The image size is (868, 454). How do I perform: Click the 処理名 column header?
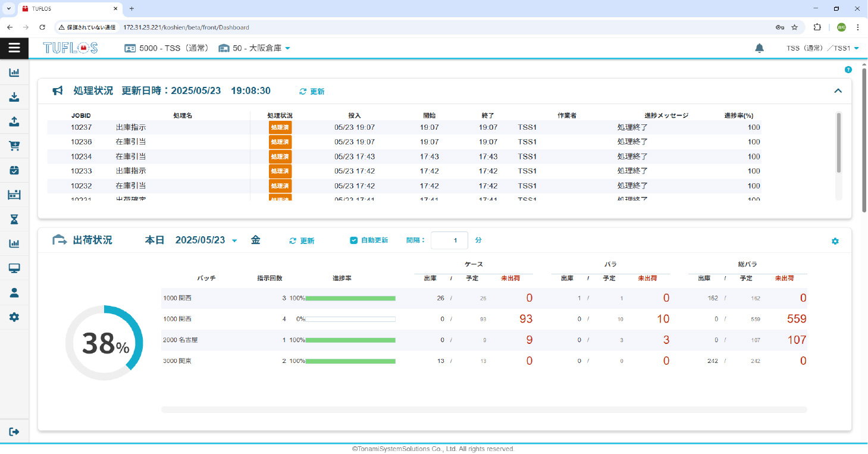point(183,115)
